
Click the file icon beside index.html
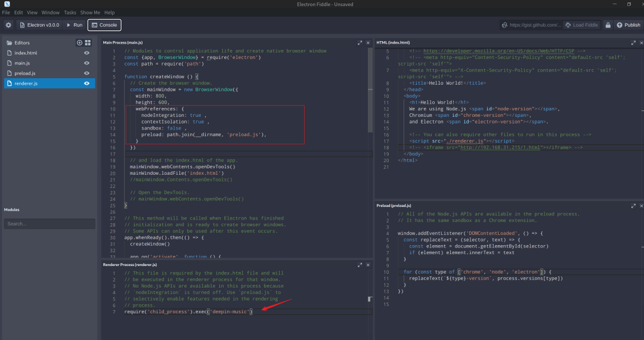(10, 53)
